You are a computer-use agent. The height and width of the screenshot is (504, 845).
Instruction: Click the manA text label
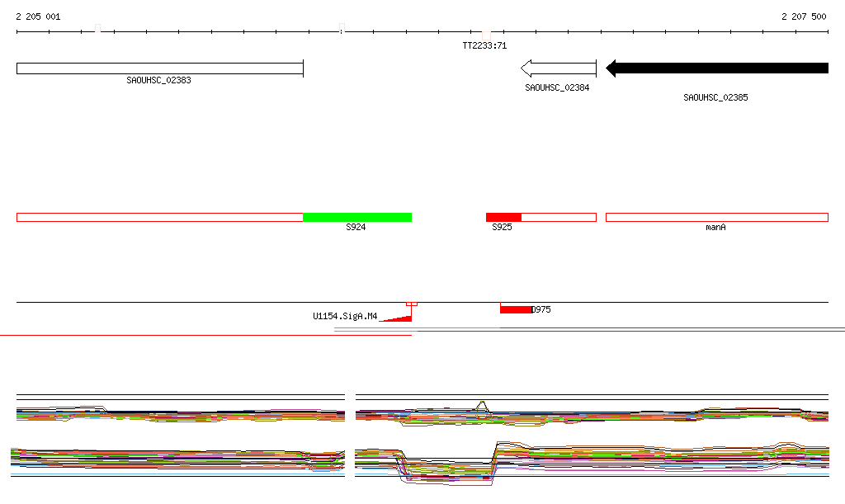click(x=715, y=227)
